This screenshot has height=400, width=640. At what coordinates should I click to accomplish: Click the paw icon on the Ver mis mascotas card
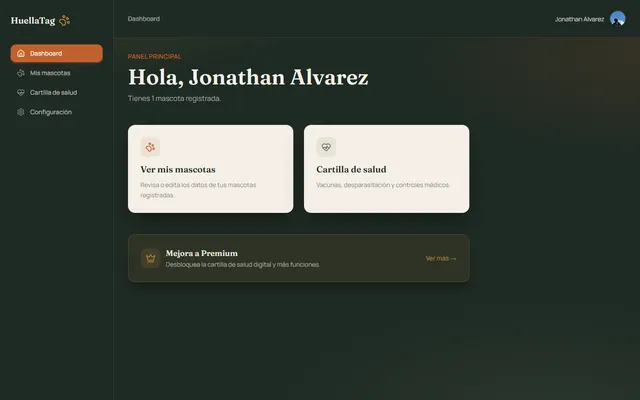tap(150, 147)
